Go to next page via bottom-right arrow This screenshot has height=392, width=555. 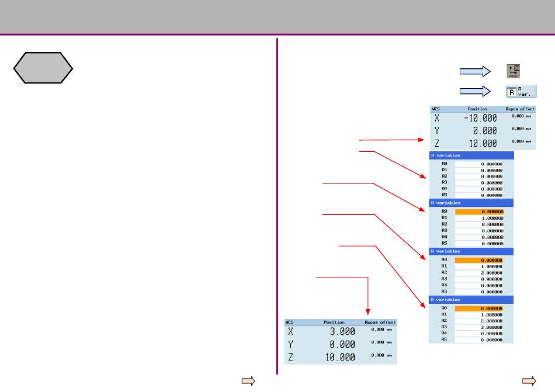click(x=529, y=381)
